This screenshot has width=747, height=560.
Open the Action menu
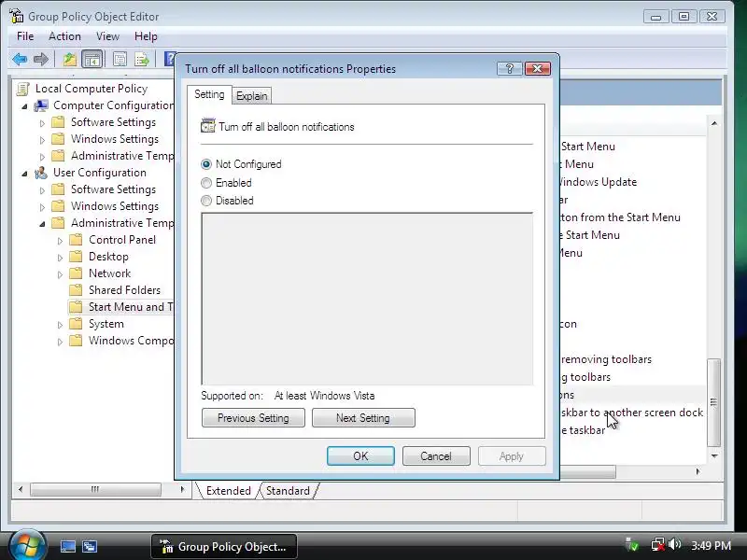pyautogui.click(x=64, y=36)
